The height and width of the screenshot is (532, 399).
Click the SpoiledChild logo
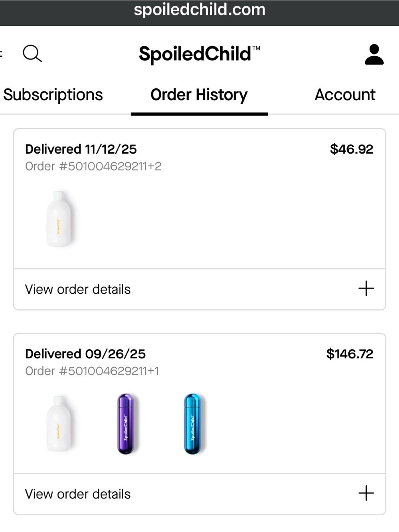(199, 54)
